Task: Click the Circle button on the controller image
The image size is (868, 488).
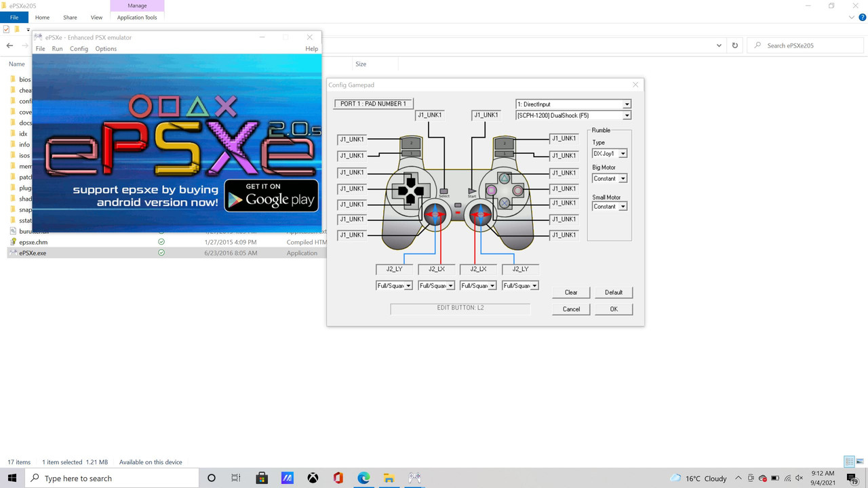Action: [x=518, y=190]
